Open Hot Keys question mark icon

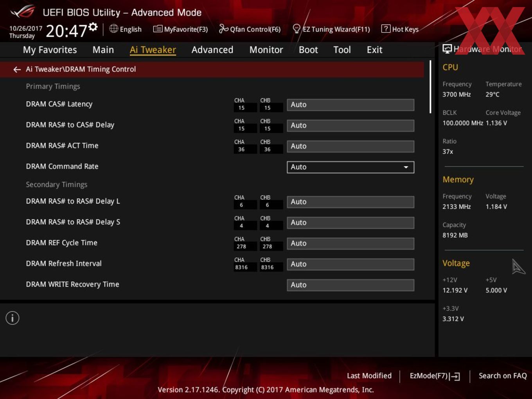[386, 29]
